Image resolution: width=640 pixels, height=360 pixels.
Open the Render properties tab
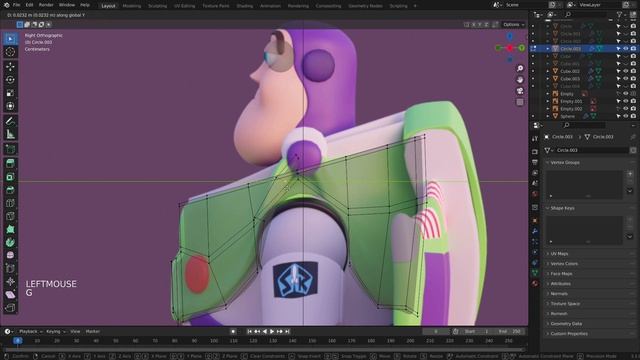click(535, 151)
